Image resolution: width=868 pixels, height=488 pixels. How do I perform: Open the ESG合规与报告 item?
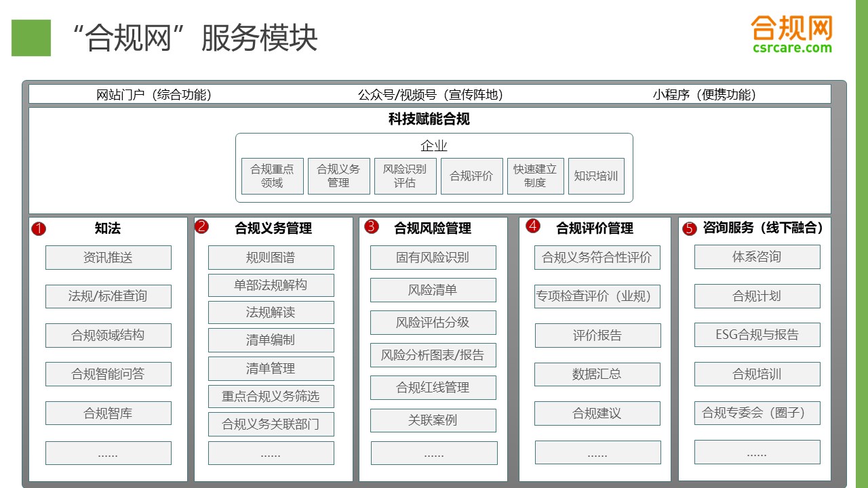(757, 335)
